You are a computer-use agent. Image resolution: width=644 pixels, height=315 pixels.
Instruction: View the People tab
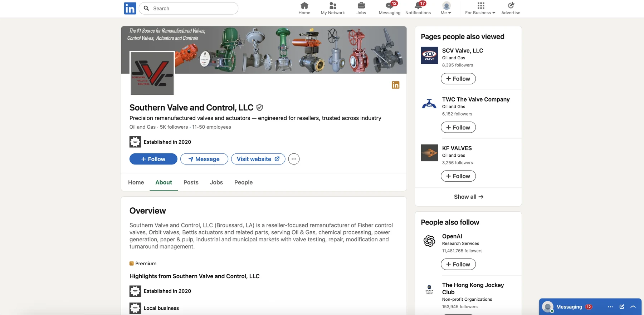click(x=243, y=182)
